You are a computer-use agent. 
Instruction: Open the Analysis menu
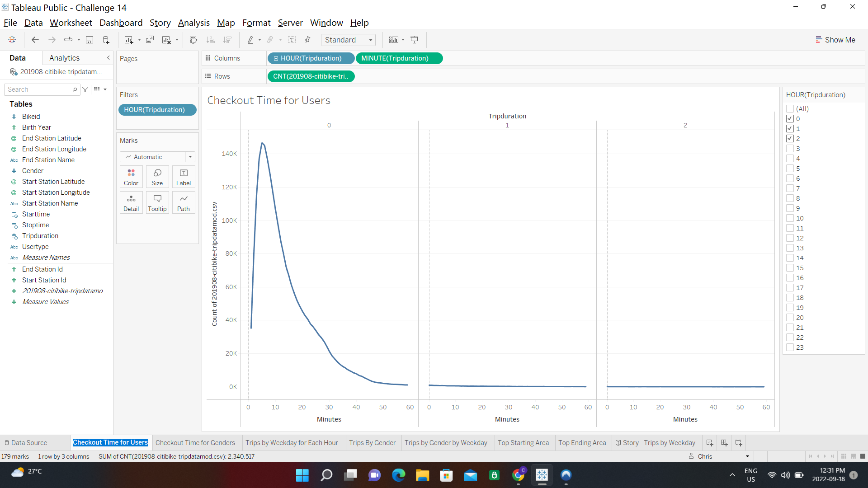(x=193, y=23)
